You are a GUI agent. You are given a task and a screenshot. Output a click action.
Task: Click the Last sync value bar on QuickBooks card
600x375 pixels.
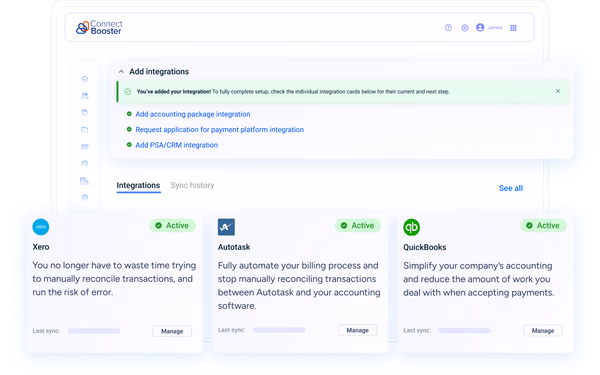click(x=464, y=330)
